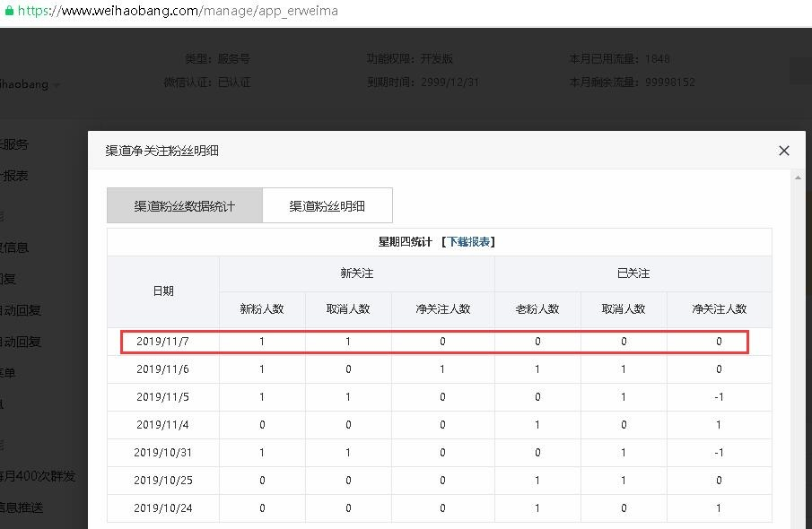Image resolution: width=812 pixels, height=529 pixels.
Task: Click 本月已用流量 1848 in background header
Action: [x=619, y=59]
